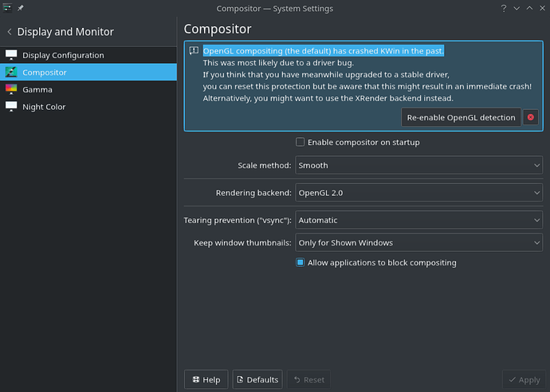Open the Rendering backend dropdown
Viewport: 550px width, 392px height.
tap(418, 193)
